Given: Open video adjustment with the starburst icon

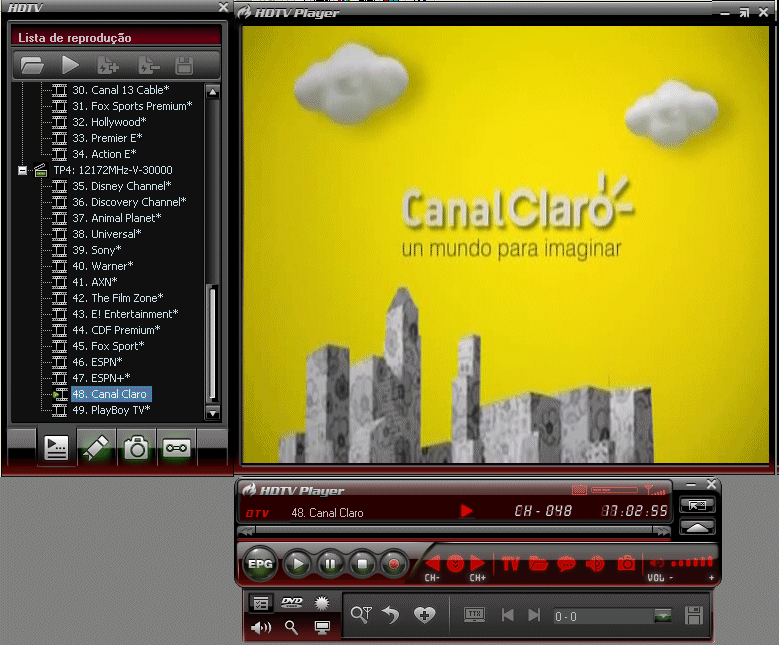Looking at the screenshot, I should [x=322, y=603].
